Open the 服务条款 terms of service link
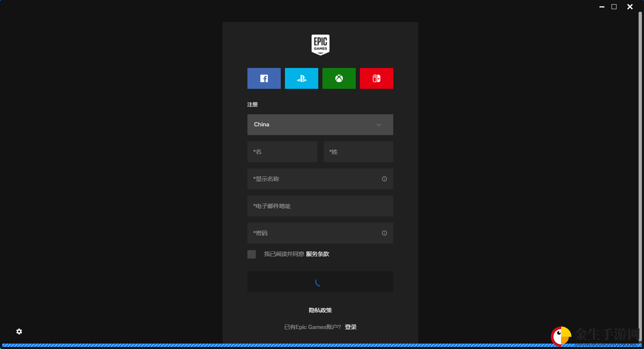This screenshot has width=644, height=349. 317,254
